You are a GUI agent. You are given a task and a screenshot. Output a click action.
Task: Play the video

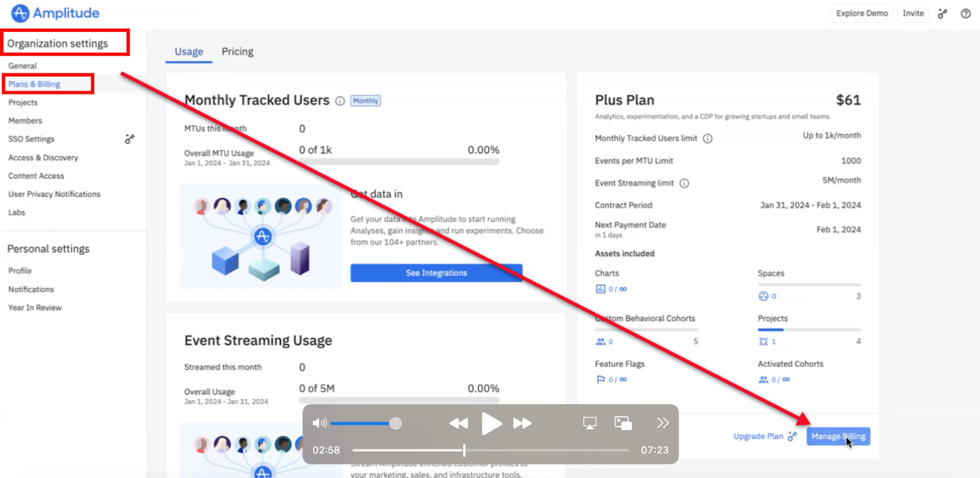tap(491, 423)
